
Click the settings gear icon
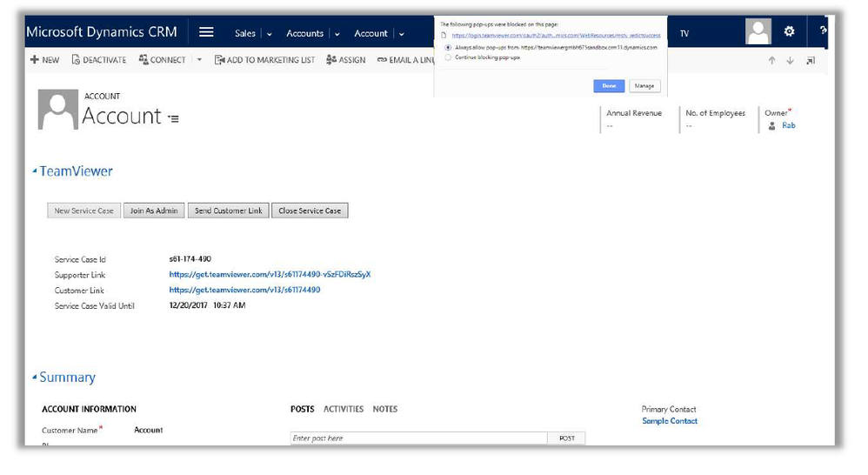pos(789,32)
